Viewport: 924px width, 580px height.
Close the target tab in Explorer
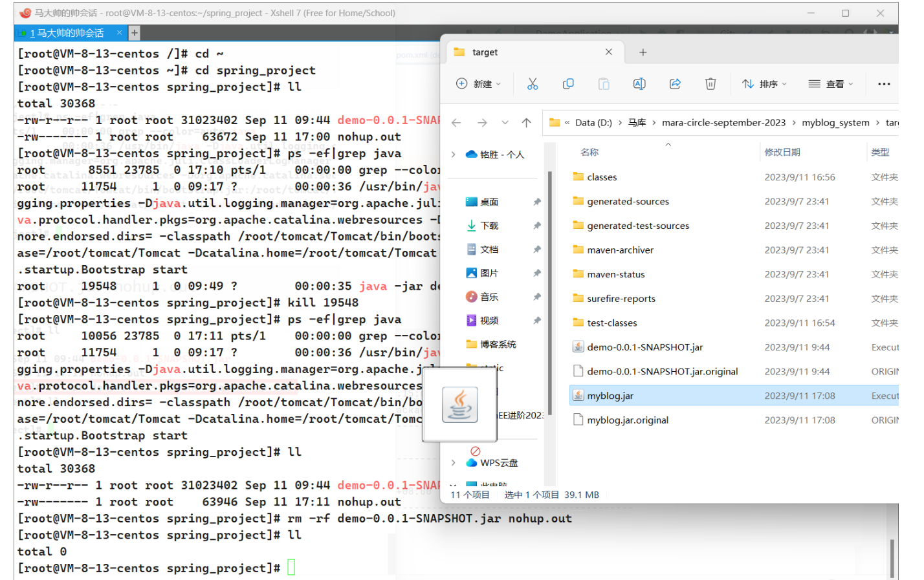[x=608, y=52]
